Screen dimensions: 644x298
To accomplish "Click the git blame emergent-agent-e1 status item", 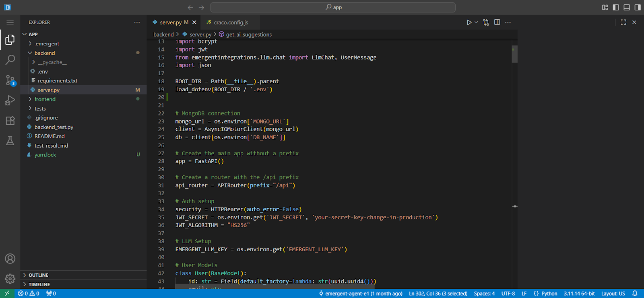I will 361,294.
